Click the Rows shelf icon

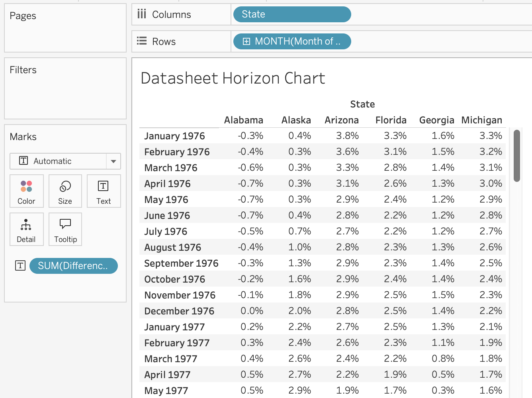point(142,41)
